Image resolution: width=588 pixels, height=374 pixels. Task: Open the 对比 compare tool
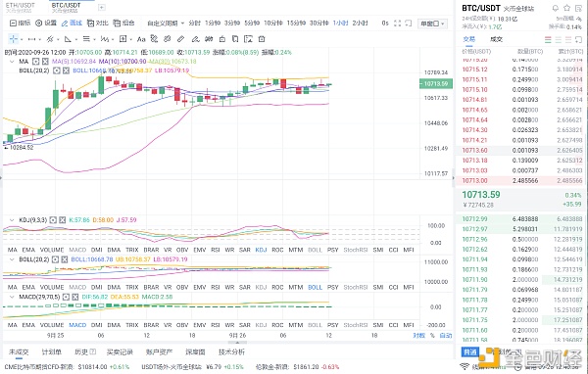(97, 23)
